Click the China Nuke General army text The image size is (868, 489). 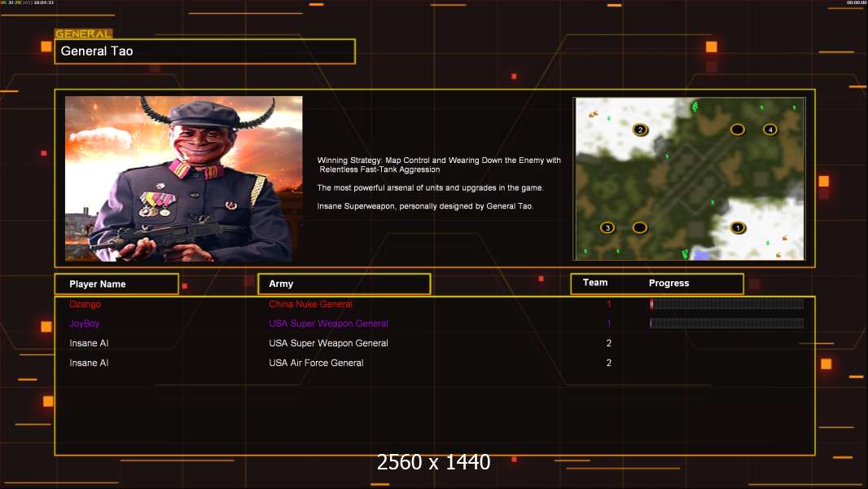click(310, 304)
